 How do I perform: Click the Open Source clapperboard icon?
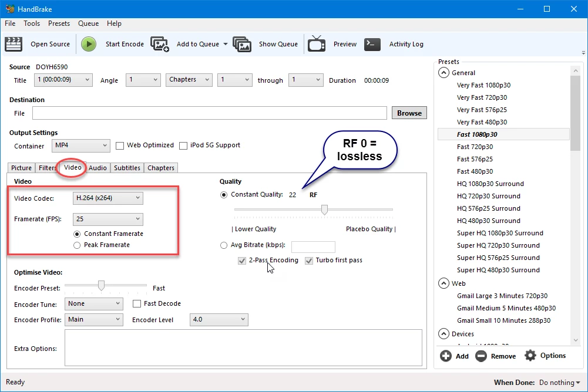pyautogui.click(x=14, y=44)
